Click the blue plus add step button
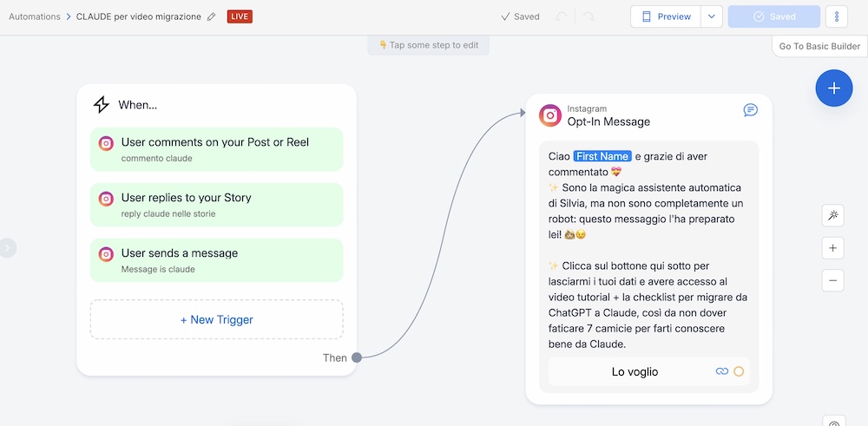 pos(833,88)
